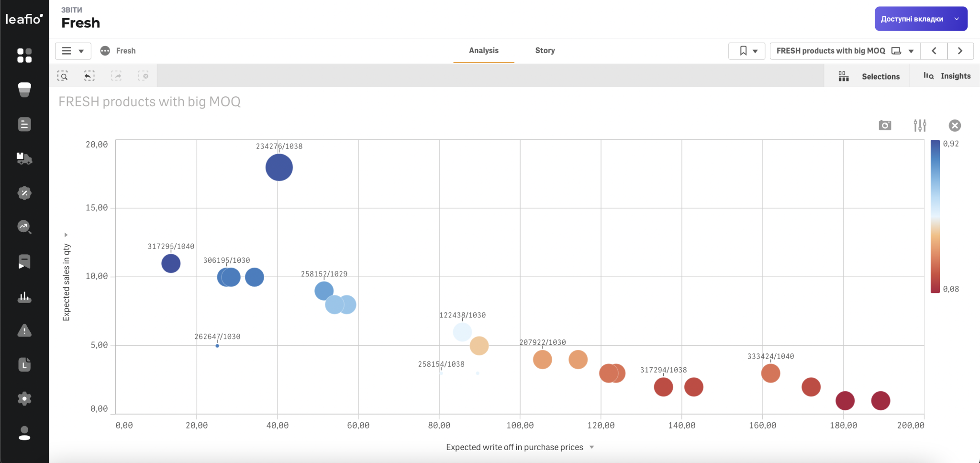Viewport: 980px width, 463px height.
Task: Click the sheet title FRESH products with big MOQ
Action: (x=149, y=102)
